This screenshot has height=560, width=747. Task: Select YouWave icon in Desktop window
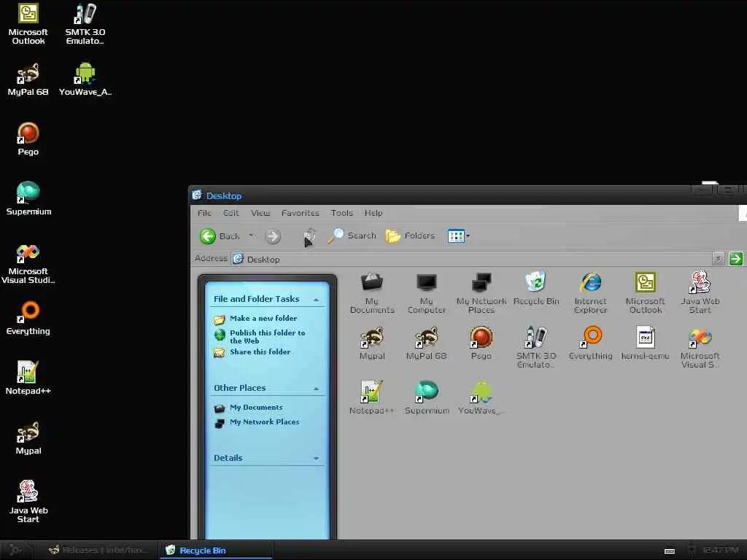tap(481, 397)
